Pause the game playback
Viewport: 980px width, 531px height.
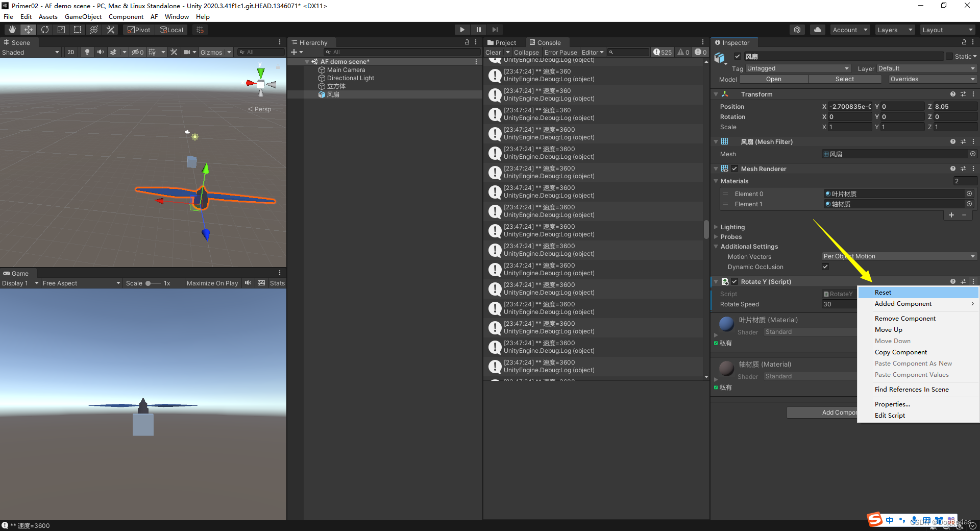pos(478,30)
